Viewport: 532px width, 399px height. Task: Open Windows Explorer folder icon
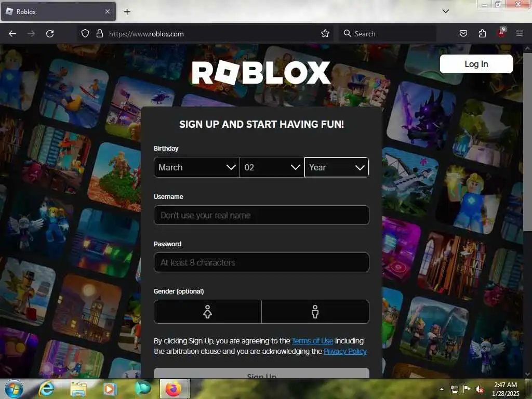click(x=78, y=389)
